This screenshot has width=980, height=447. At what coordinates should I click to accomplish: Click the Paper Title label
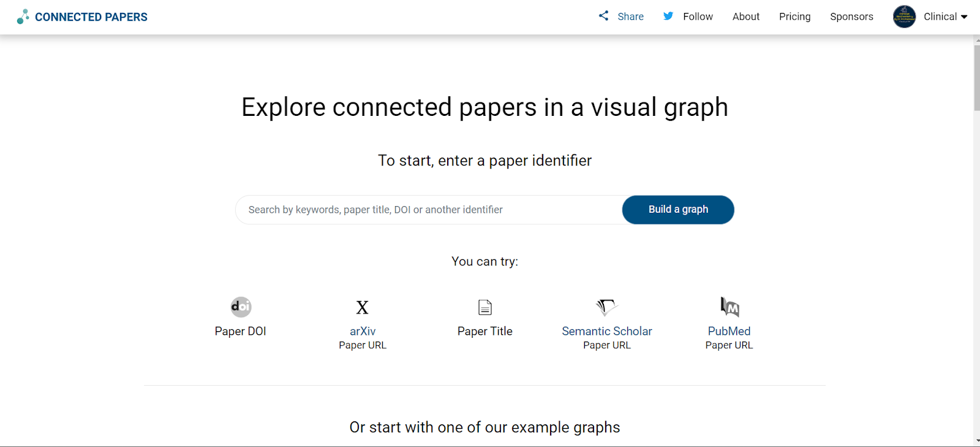tap(485, 331)
